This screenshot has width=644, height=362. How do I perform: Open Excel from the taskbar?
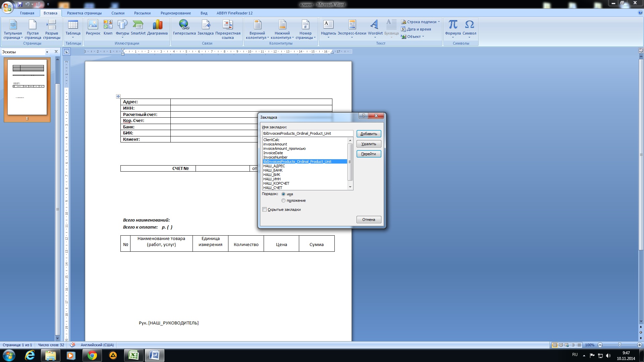134,355
